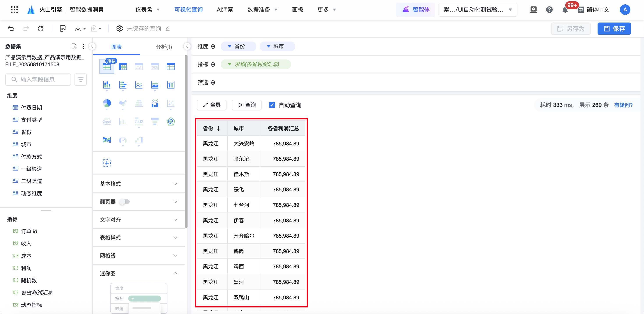This screenshot has width=644, height=314.
Task: Click the field search input box
Action: tap(38, 80)
